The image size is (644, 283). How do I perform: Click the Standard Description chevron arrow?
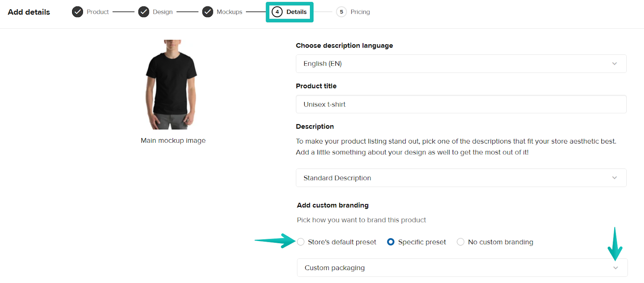point(614,178)
